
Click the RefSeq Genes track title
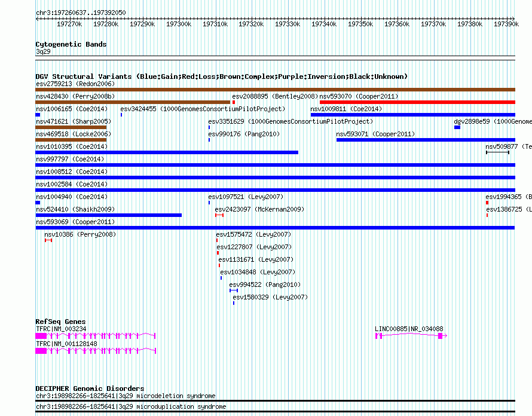[x=60, y=322]
